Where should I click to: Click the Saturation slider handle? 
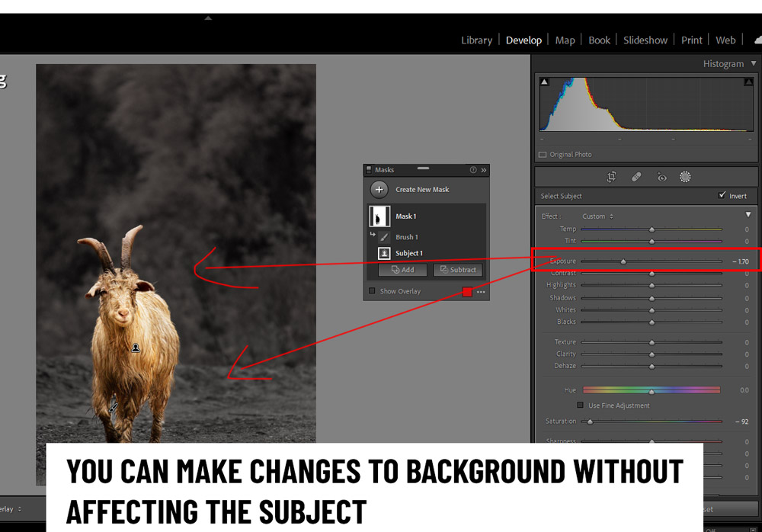[590, 421]
